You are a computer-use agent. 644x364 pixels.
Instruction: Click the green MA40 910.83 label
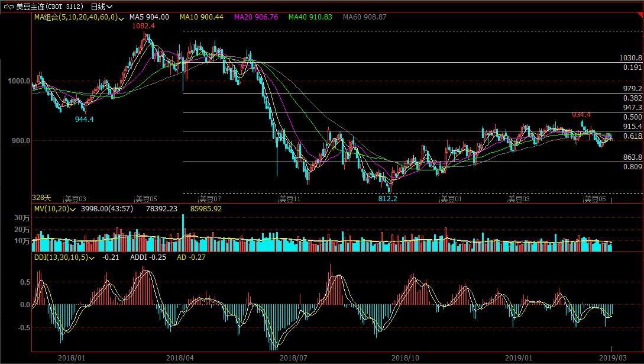coord(310,18)
